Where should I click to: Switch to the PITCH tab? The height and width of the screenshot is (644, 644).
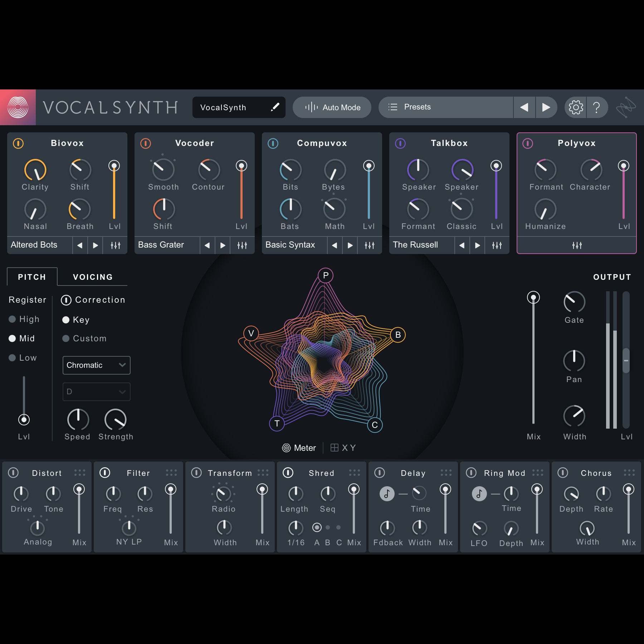[x=32, y=277]
